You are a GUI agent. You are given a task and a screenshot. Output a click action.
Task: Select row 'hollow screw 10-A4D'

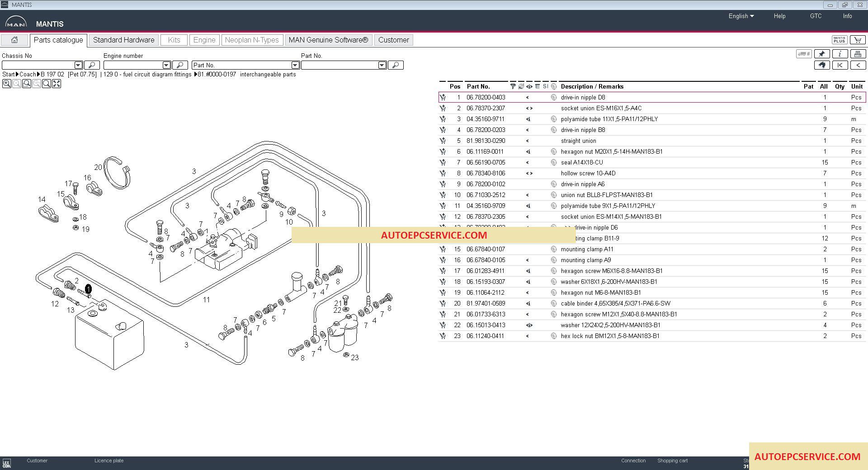(x=652, y=173)
